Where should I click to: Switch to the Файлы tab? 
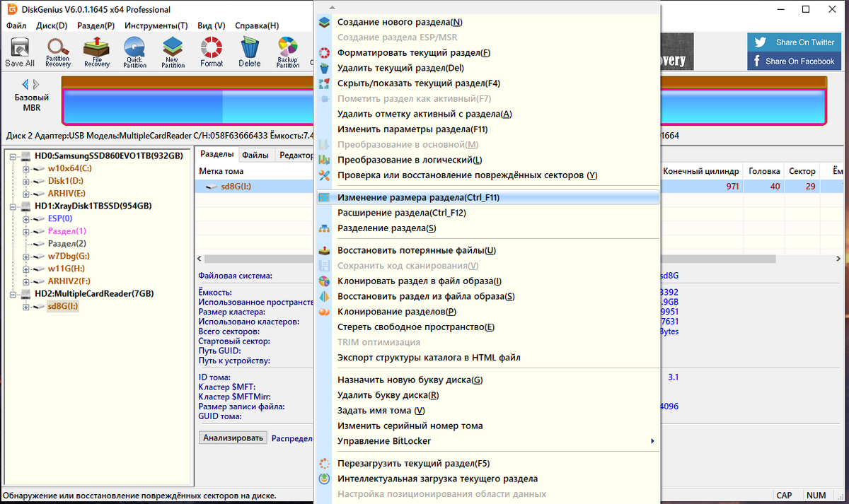pos(255,155)
